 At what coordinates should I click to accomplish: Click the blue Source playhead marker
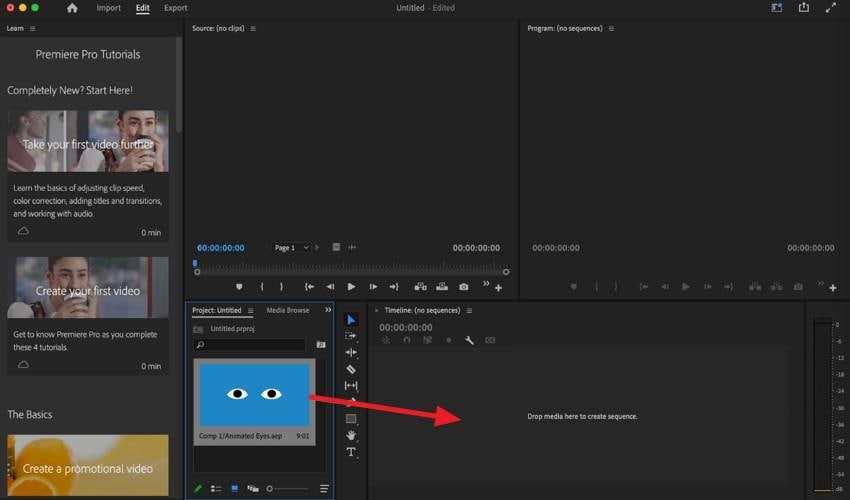click(x=195, y=263)
